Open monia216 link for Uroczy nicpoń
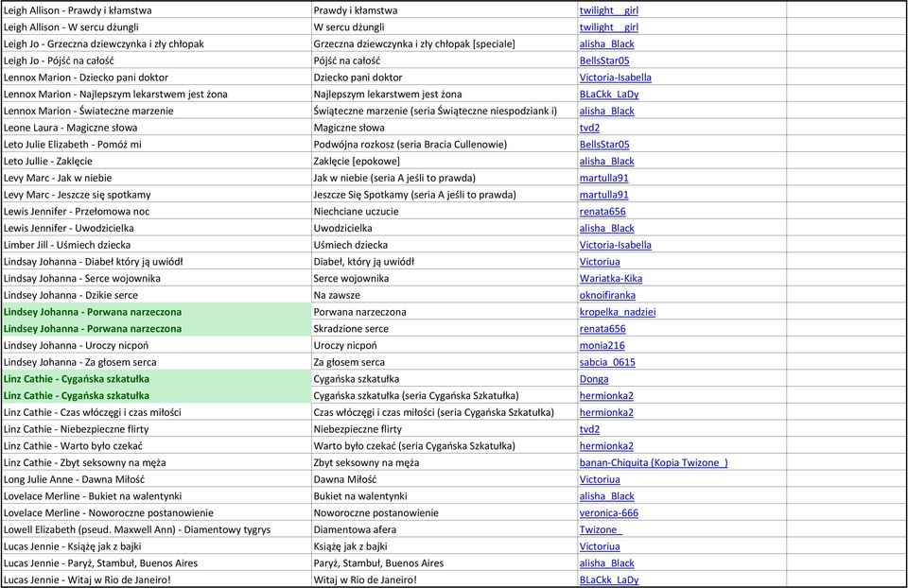 (x=602, y=346)
